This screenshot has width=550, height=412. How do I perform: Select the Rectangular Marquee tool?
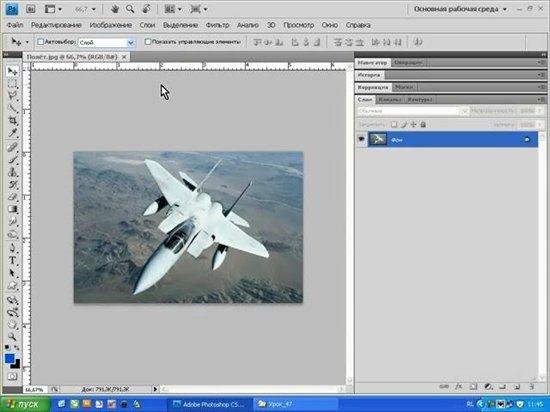[x=12, y=83]
